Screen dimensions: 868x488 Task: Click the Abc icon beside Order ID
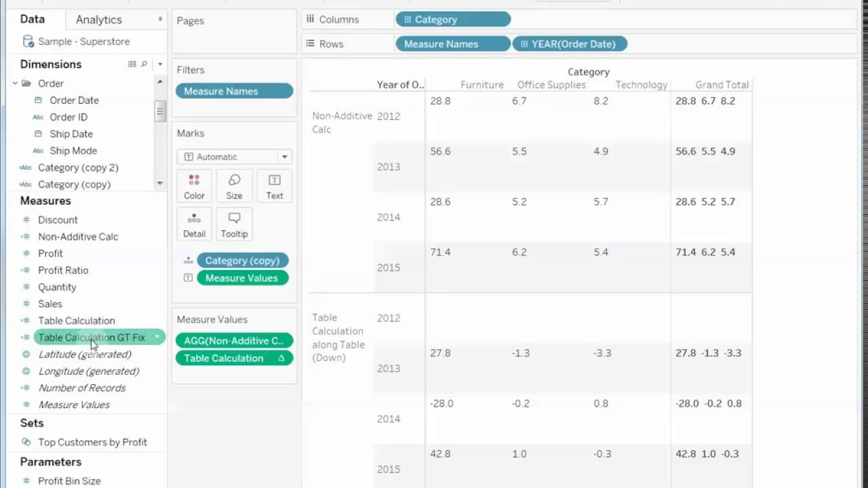[x=38, y=117]
